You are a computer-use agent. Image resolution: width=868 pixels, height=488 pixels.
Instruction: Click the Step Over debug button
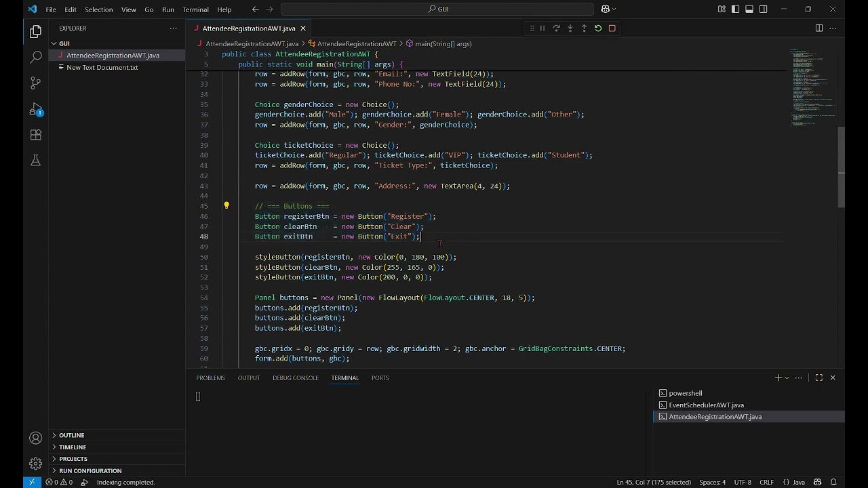click(x=556, y=28)
